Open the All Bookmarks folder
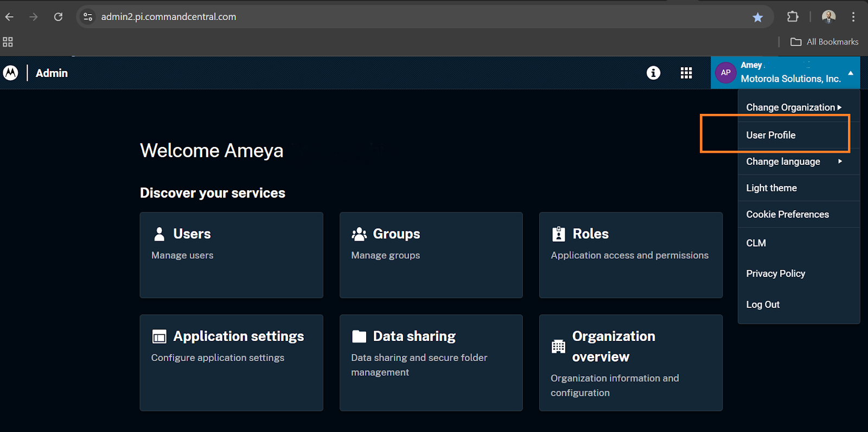The height and width of the screenshot is (432, 868). coord(825,42)
